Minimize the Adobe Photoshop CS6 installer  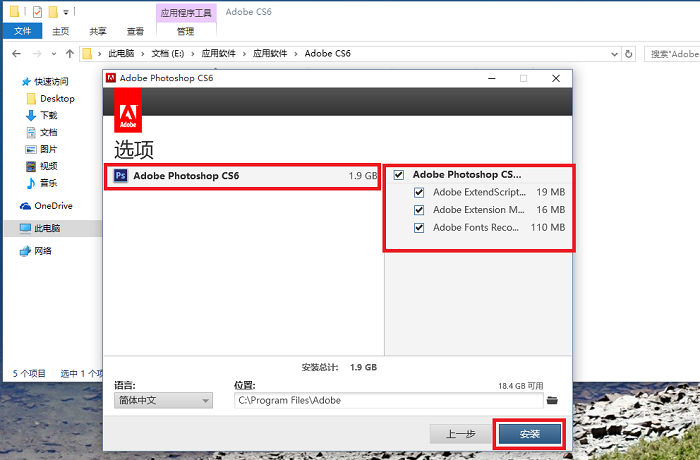pos(492,78)
